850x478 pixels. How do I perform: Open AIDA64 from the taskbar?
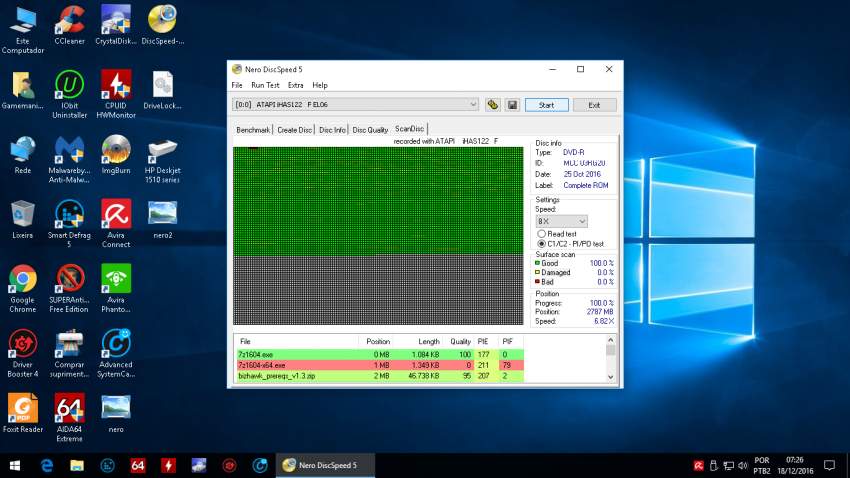pyautogui.click(x=138, y=466)
